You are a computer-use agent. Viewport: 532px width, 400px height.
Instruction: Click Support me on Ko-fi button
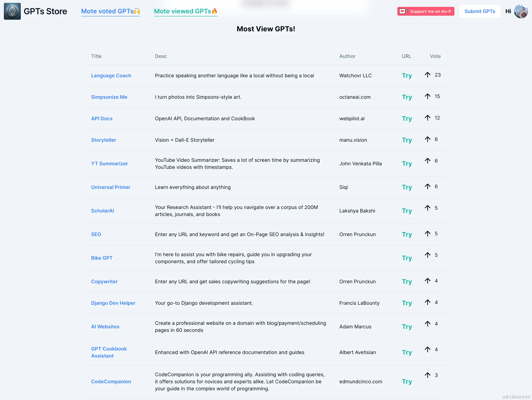(x=426, y=11)
